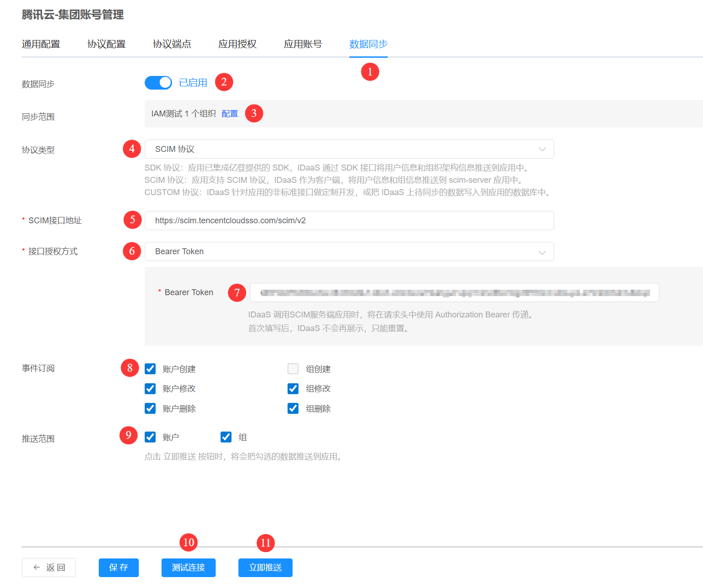Viewport: 703px width, 588px height.
Task: Click the 立即推送 button
Action: point(265,568)
